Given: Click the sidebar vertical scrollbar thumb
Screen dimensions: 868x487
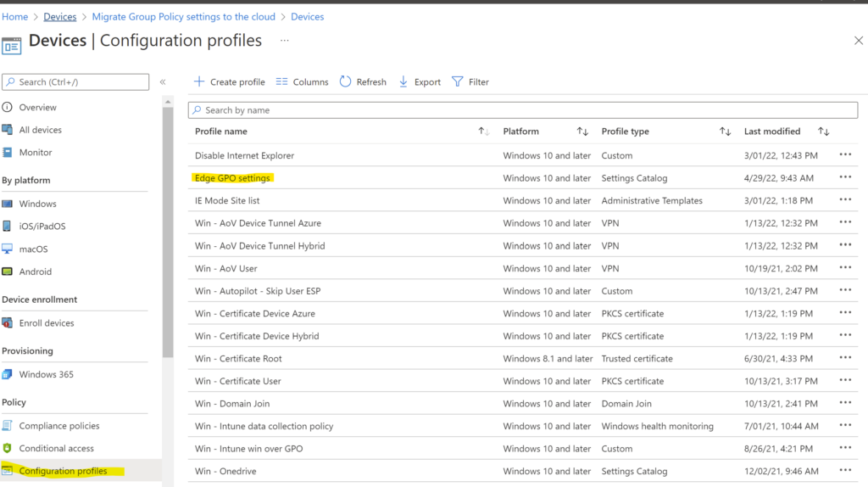Looking at the screenshot, I should [168, 232].
